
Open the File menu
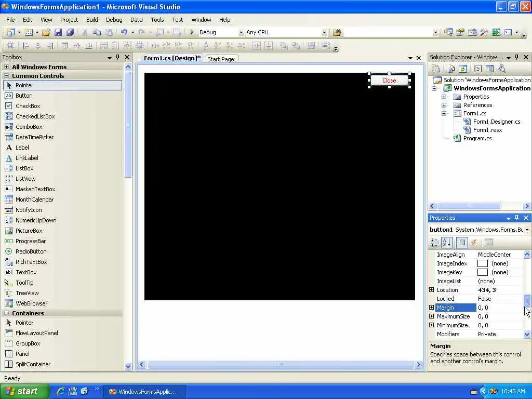pyautogui.click(x=10, y=20)
